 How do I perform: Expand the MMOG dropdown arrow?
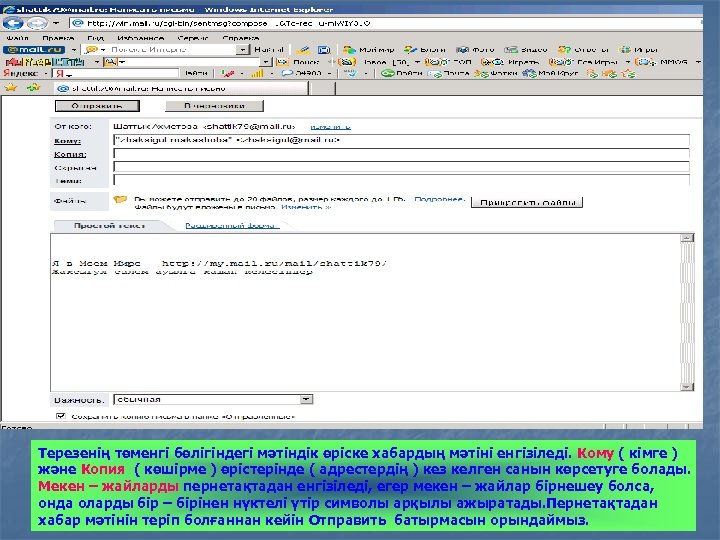pyautogui.click(x=698, y=62)
